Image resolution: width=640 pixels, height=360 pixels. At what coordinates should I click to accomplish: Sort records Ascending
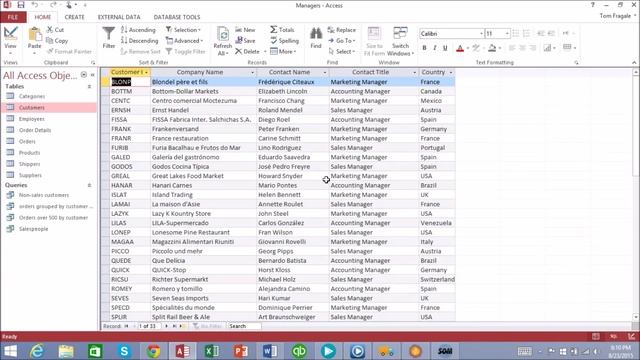point(138,30)
